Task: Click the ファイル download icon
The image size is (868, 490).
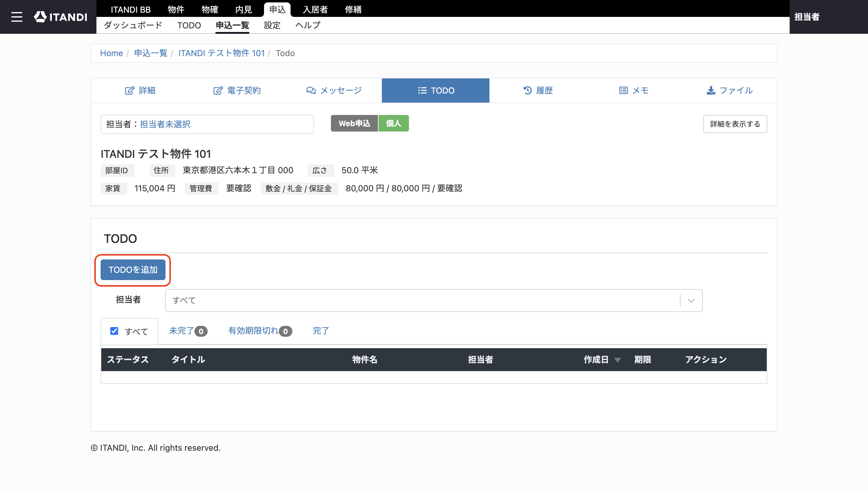Action: coord(711,91)
